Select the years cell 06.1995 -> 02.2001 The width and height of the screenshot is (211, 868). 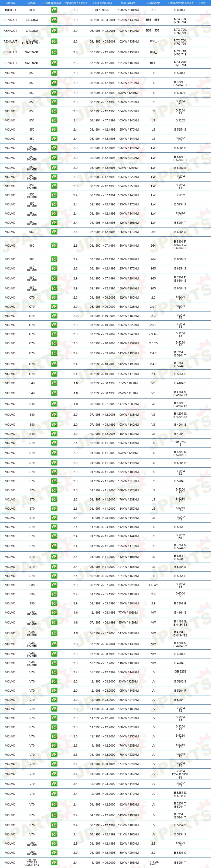pyautogui.click(x=102, y=31)
